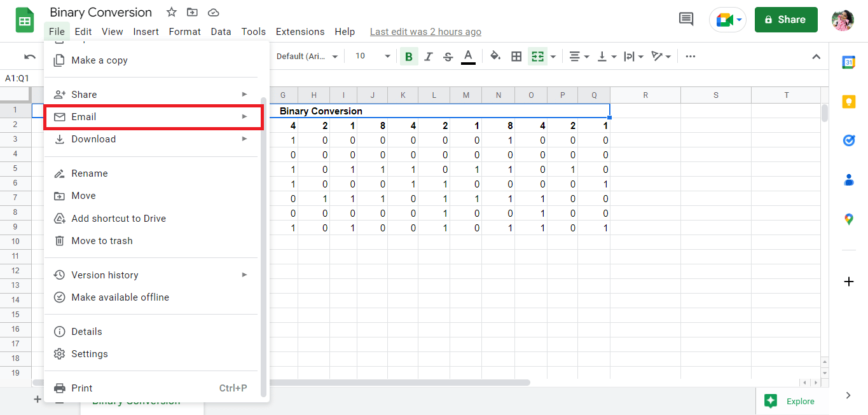Toggle bold formatting

[409, 57]
